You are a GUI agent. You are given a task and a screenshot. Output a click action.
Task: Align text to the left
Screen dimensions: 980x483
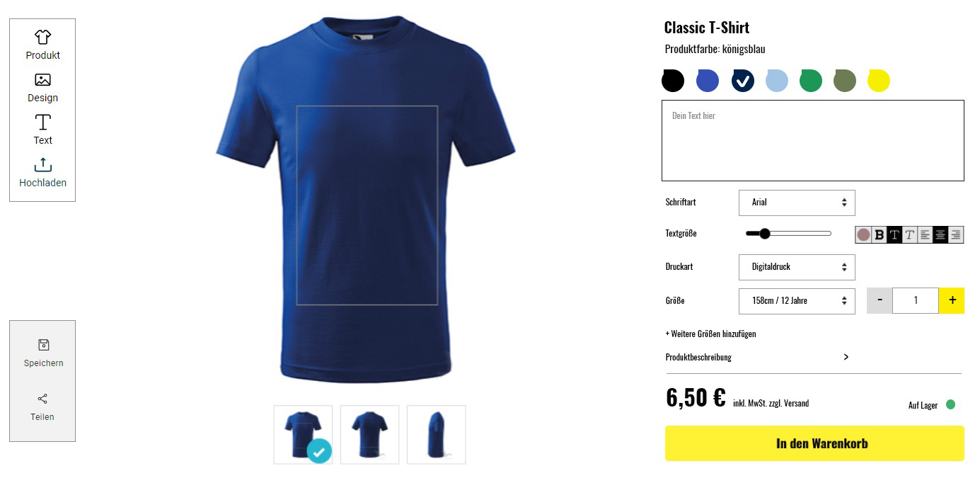[925, 234]
